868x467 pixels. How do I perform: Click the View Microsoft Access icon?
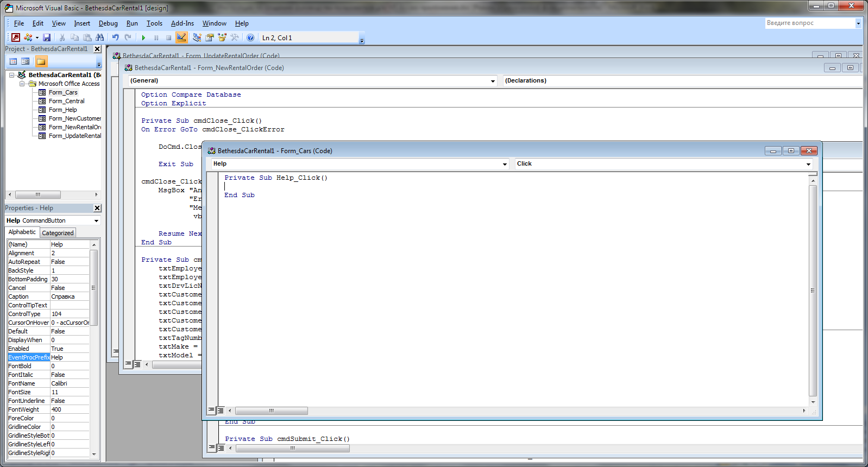pyautogui.click(x=16, y=37)
